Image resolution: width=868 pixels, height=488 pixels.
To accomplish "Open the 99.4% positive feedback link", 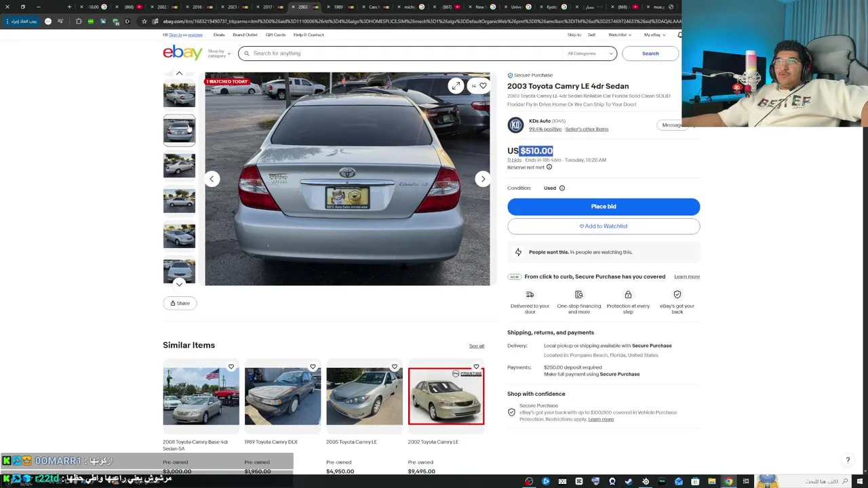I will point(545,129).
